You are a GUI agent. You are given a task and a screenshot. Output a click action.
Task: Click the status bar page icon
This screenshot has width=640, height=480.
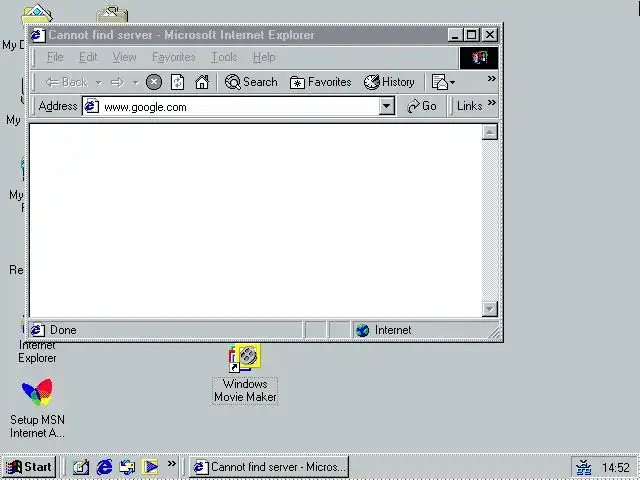pos(38,330)
